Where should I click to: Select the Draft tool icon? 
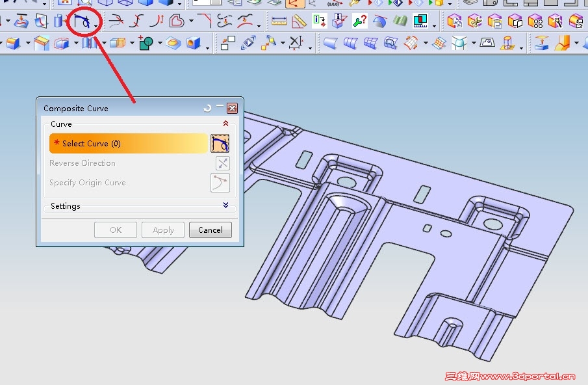pos(41,43)
